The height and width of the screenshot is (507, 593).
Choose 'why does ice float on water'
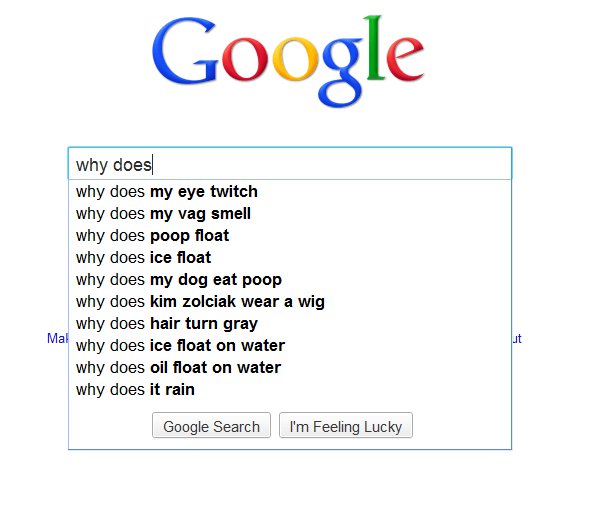290,345
